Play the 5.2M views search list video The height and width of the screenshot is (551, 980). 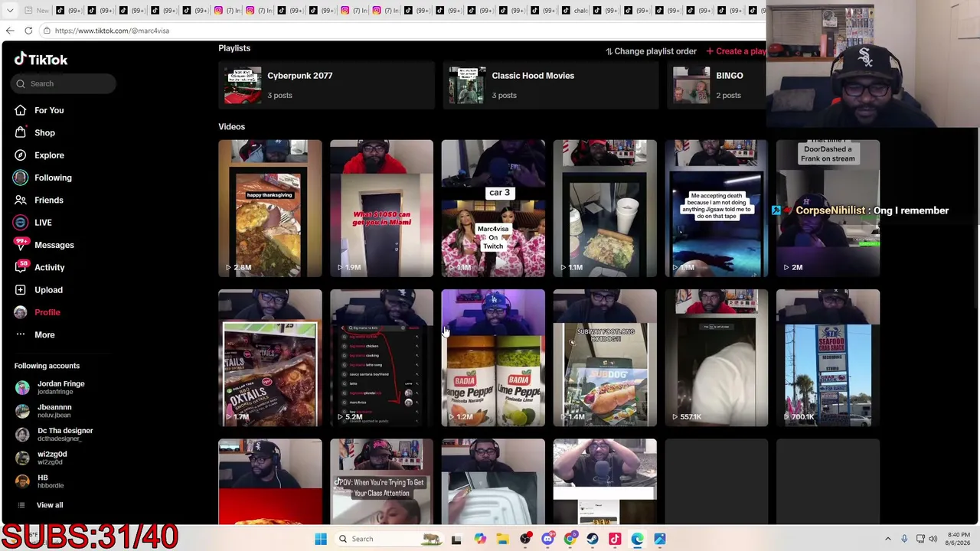pyautogui.click(x=381, y=358)
